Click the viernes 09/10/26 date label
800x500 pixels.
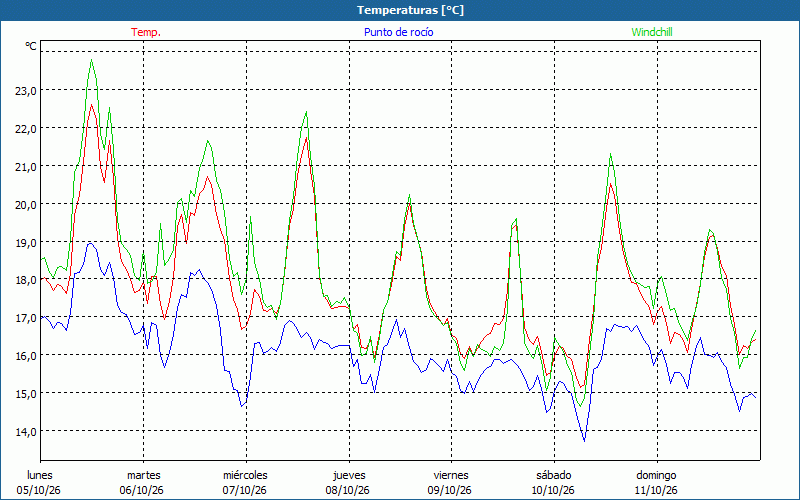click(451, 483)
